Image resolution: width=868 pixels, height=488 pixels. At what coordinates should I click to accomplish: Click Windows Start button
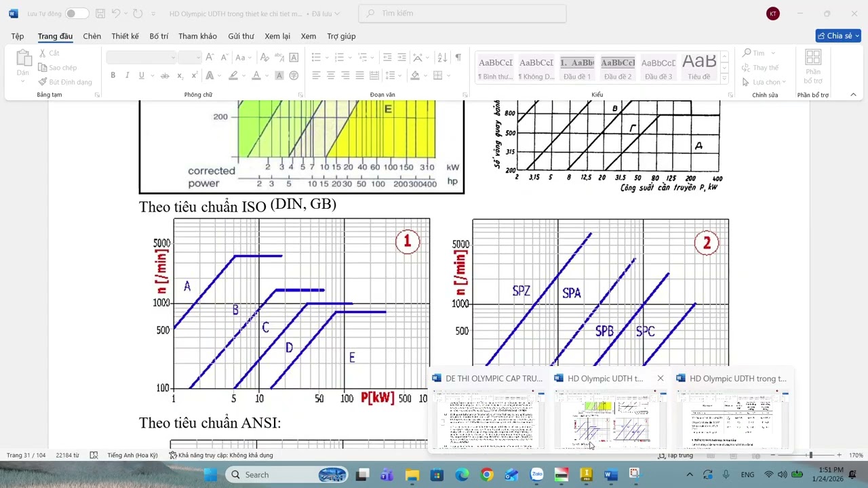point(210,474)
